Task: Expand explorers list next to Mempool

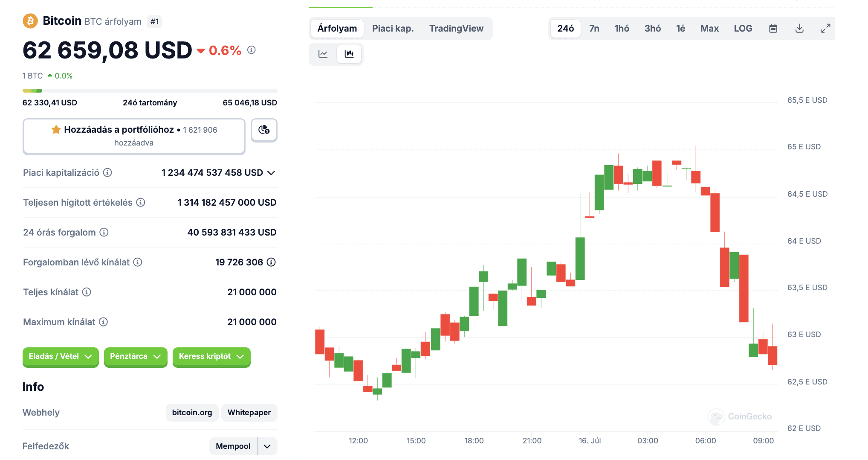Action: (268, 446)
